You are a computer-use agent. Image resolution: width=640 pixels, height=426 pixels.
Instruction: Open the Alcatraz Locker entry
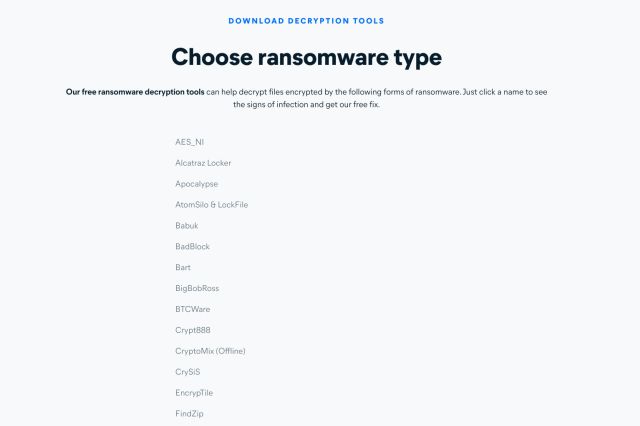(203, 163)
